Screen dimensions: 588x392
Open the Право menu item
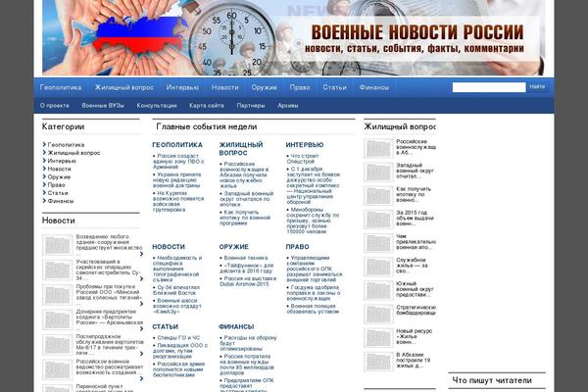(x=300, y=87)
